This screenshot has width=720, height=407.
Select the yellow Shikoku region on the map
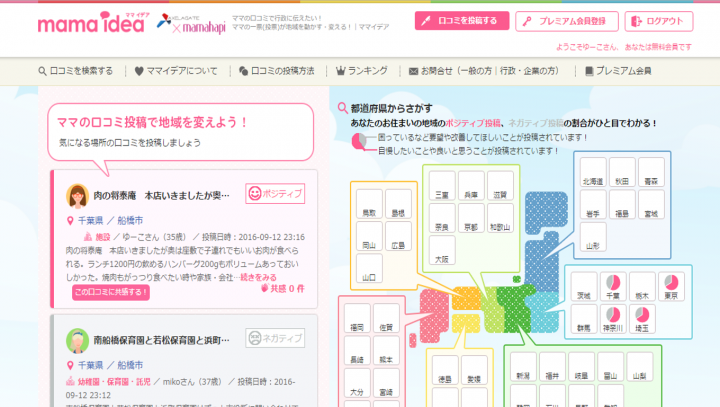466,323
